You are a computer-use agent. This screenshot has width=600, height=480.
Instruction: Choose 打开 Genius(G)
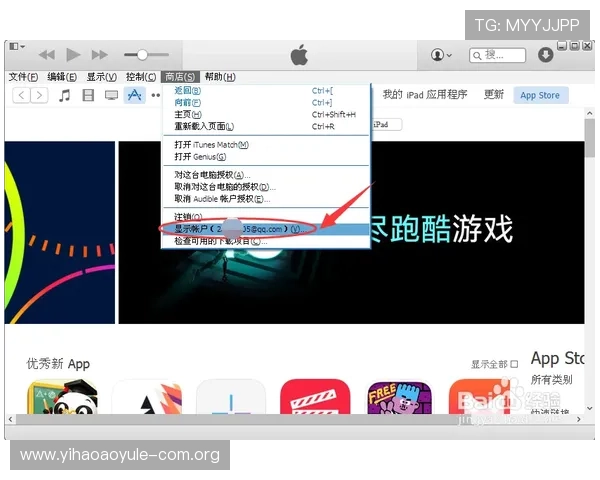pyautogui.click(x=266, y=157)
